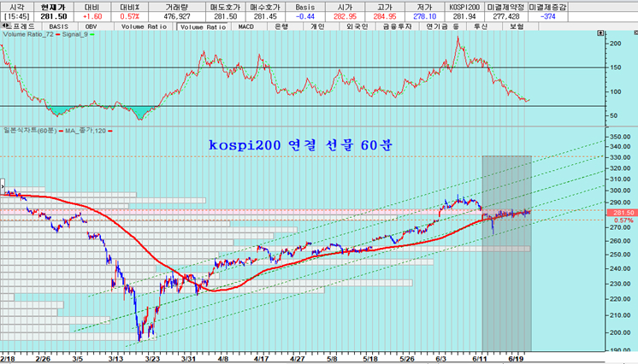Click the red 281.50 price tag on axis
638x364 pixels.
(621, 213)
